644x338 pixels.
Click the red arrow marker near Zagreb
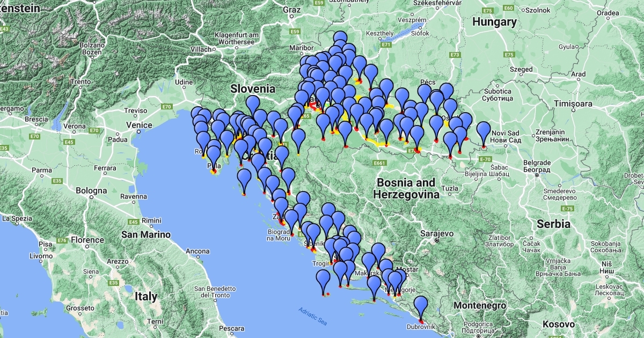tap(312, 105)
